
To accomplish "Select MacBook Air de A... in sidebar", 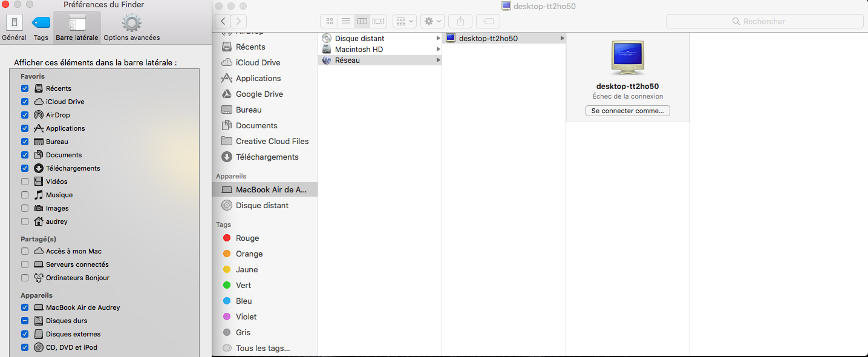I will [x=264, y=189].
